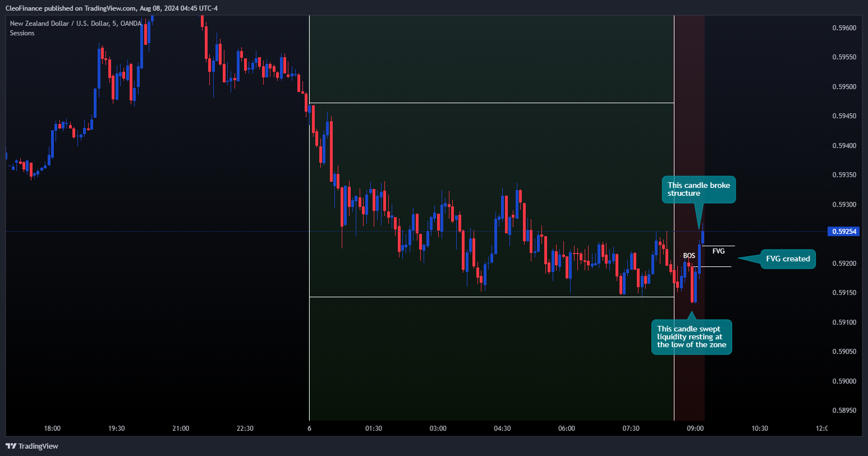Click the 06:00 time axis label
Viewport: 868px width, 456px height.
click(567, 429)
